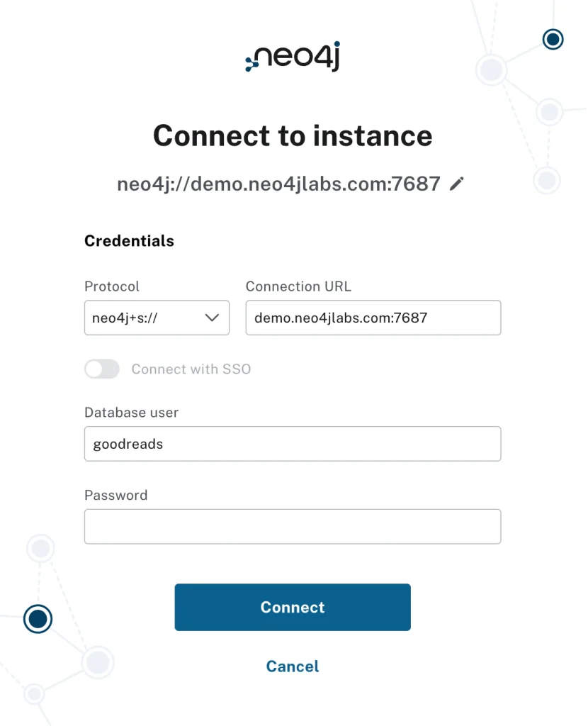Focus the Connection URL input field
Screen dimensions: 588x726
(373, 318)
